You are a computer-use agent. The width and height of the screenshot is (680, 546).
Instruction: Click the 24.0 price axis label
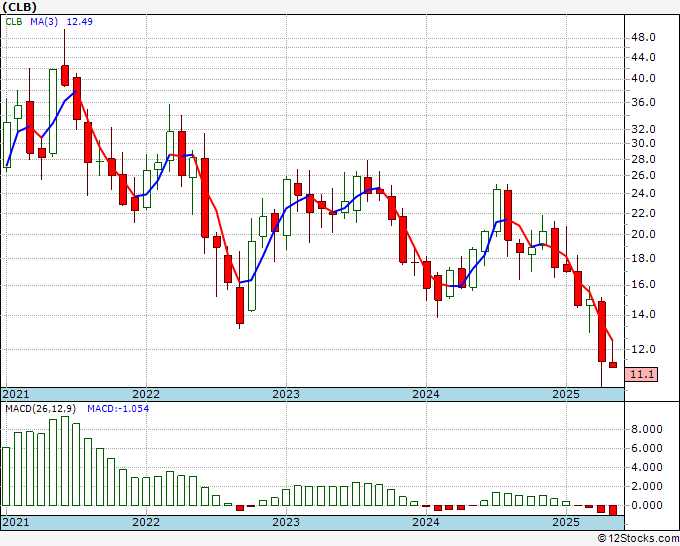pos(643,194)
